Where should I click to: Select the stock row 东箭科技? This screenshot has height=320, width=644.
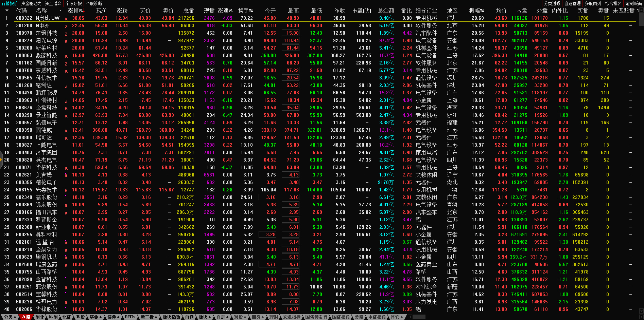pos(46,33)
